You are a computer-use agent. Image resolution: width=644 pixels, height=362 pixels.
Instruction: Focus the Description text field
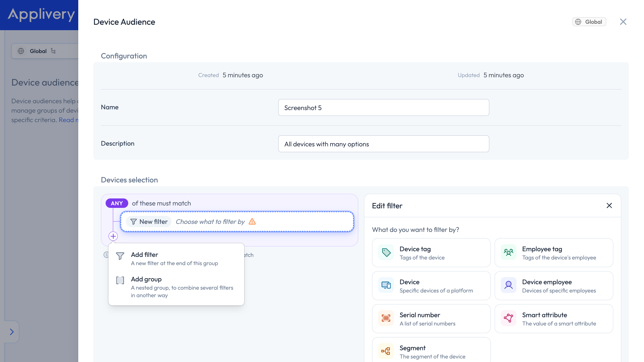tap(384, 144)
